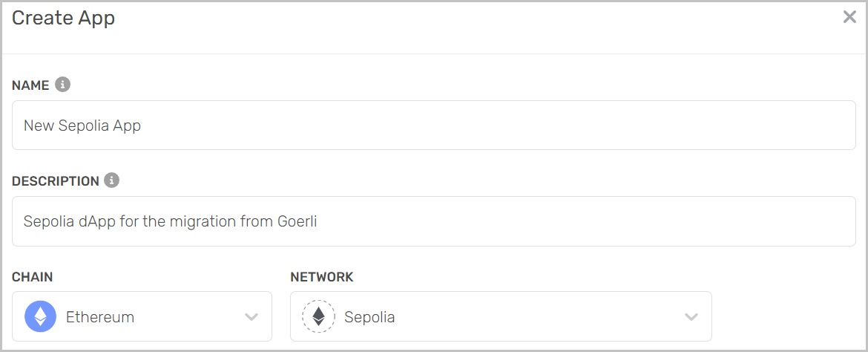868x352 pixels.
Task: Click the info icon beside DESCRIPTION
Action: 111,180
